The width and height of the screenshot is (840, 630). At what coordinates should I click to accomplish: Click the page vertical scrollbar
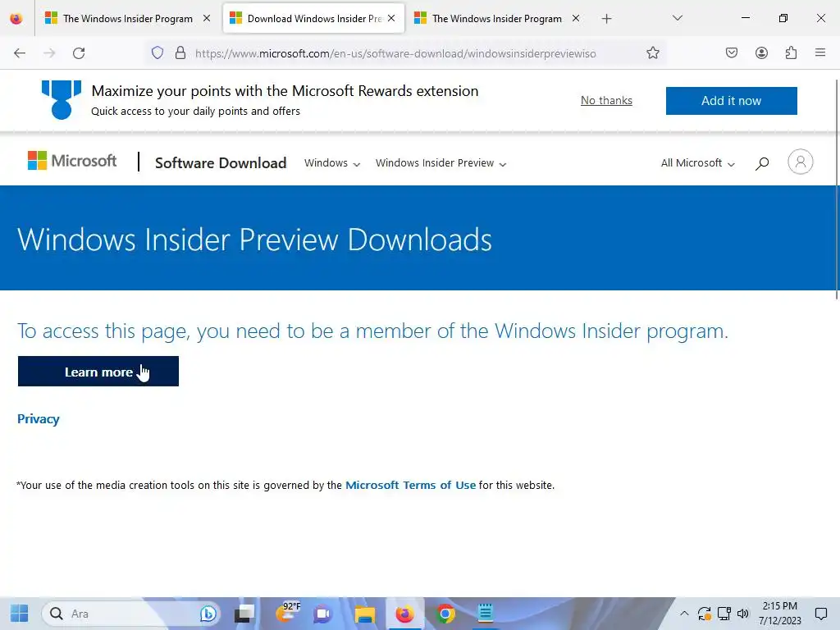[837, 189]
